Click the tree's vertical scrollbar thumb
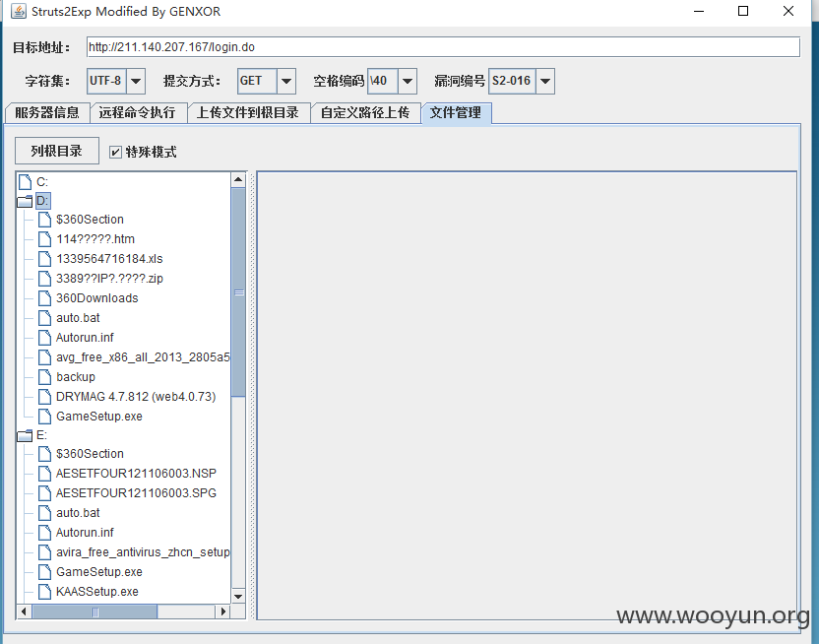 click(x=238, y=292)
